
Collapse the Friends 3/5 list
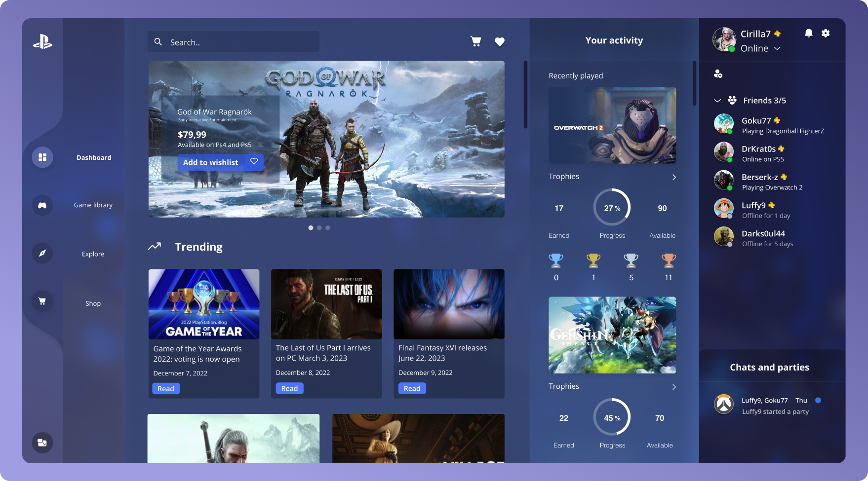click(x=717, y=101)
